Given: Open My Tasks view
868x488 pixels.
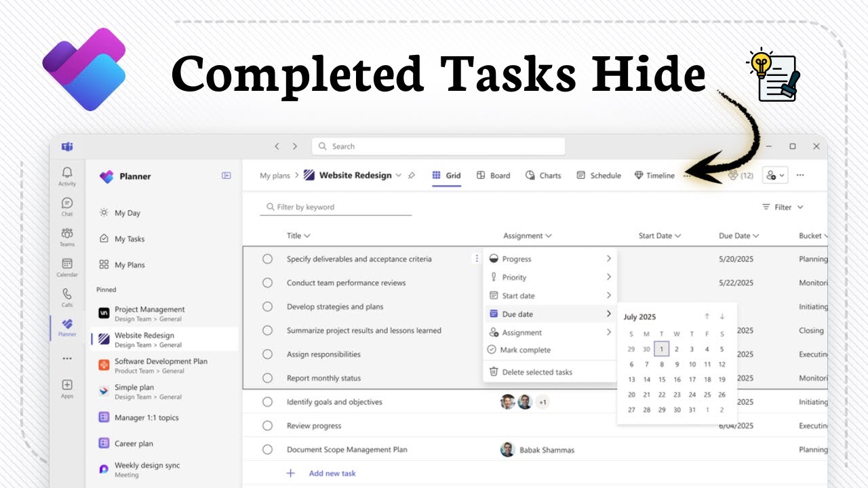Looking at the screenshot, I should (121, 239).
